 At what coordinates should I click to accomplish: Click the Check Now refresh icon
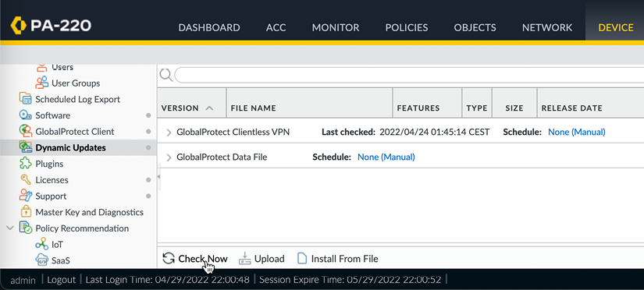(x=169, y=258)
